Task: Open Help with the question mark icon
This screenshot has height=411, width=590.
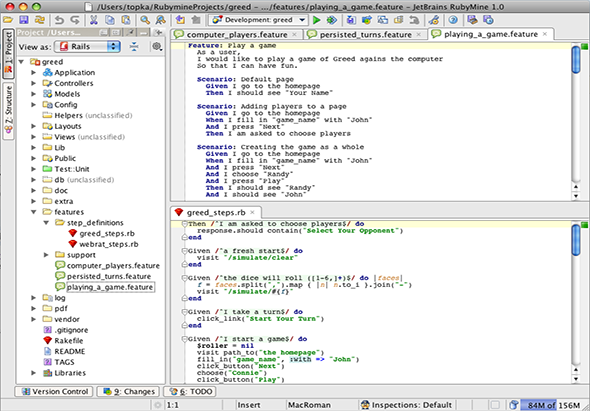Action: tap(453, 20)
